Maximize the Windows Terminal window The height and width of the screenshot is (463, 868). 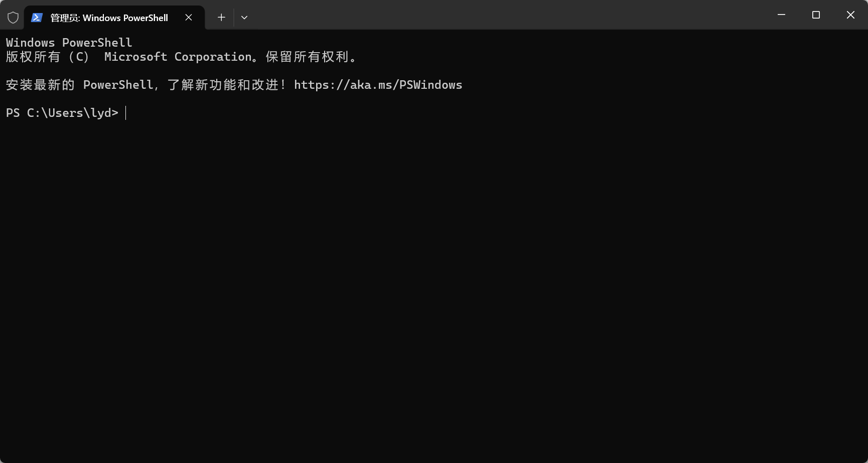click(816, 15)
